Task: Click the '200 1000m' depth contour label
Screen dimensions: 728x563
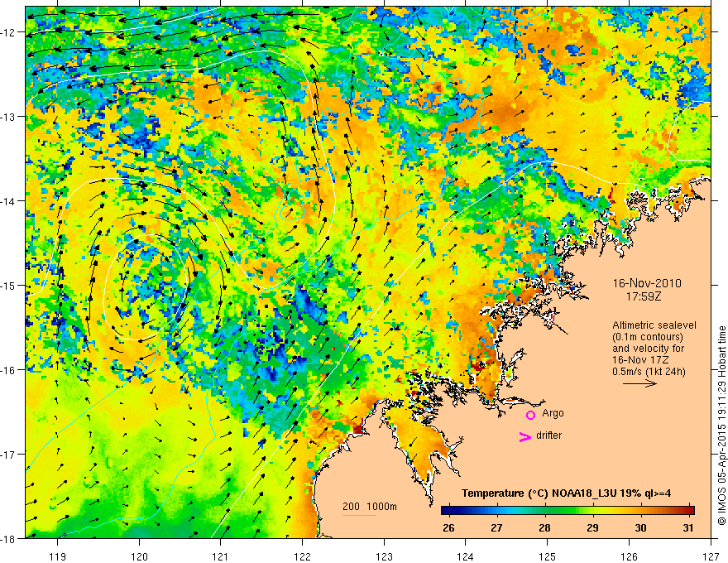Action: (x=370, y=507)
